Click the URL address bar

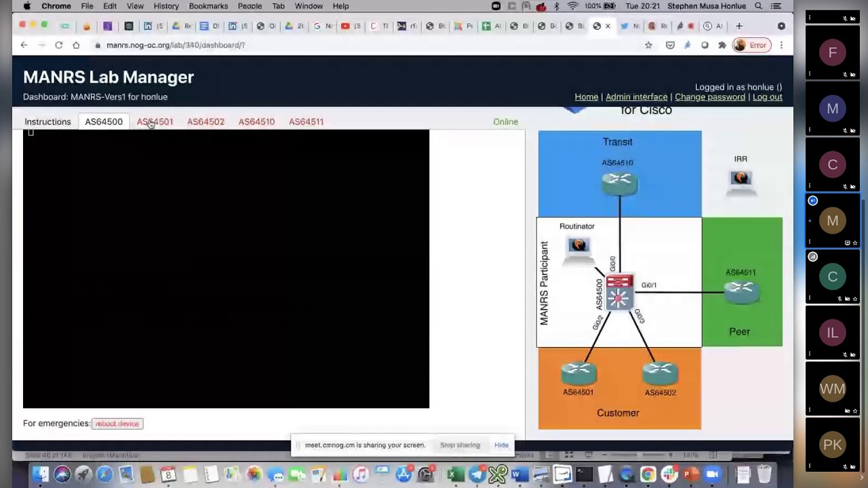coord(366,45)
